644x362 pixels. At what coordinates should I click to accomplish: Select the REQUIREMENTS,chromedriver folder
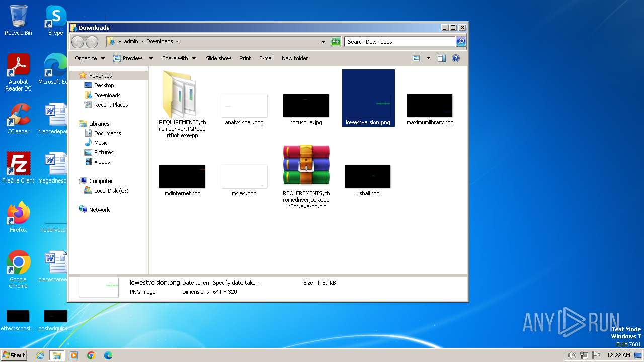coord(182,105)
